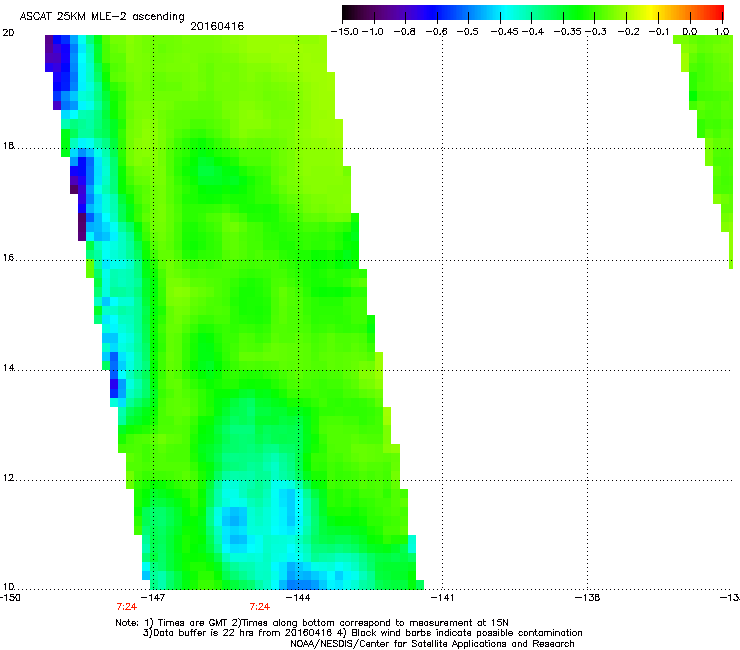Click the colorbar label -0.35
The height and width of the screenshot is (650, 740).
(567, 32)
